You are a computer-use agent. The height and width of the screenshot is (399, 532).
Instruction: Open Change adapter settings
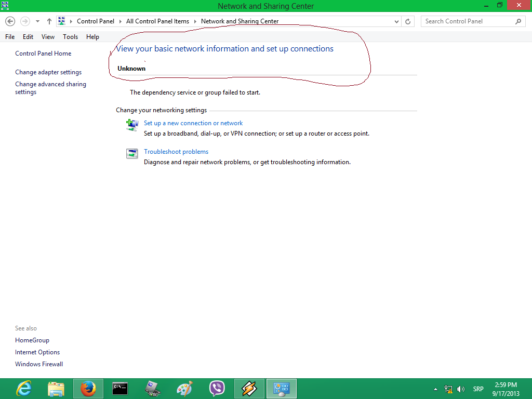click(x=48, y=72)
